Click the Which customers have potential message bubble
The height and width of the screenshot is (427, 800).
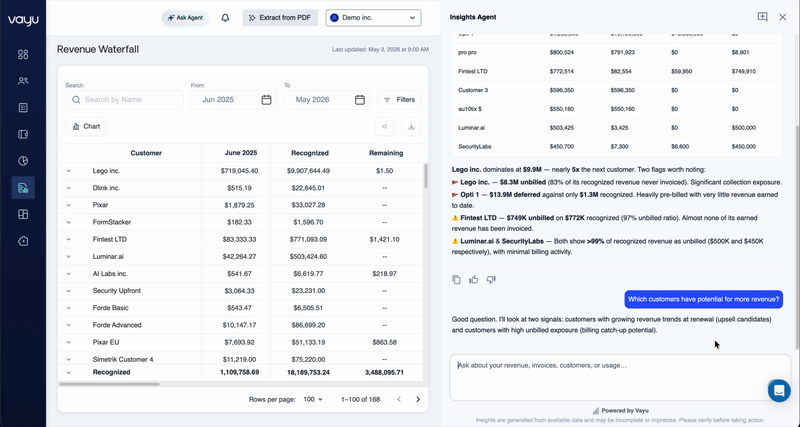(x=704, y=299)
